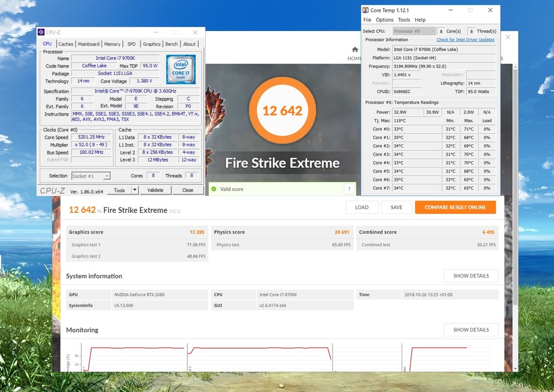Switch to the Mainboard tab in CPU-Z
The width and height of the screenshot is (554, 392).
[x=89, y=44]
